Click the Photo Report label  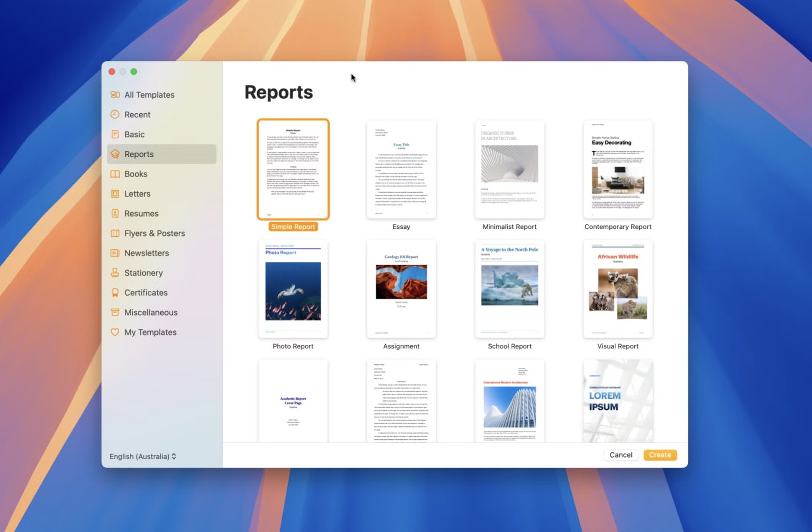(293, 346)
